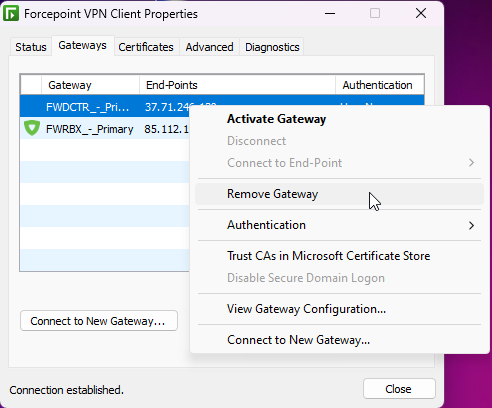Click the Forcepoint VPN Client title bar icon

[x=11, y=14]
